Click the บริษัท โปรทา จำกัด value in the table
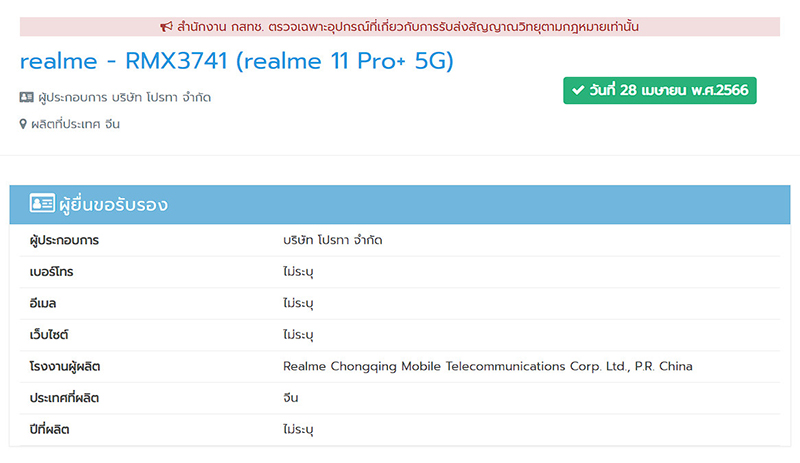 (333, 241)
